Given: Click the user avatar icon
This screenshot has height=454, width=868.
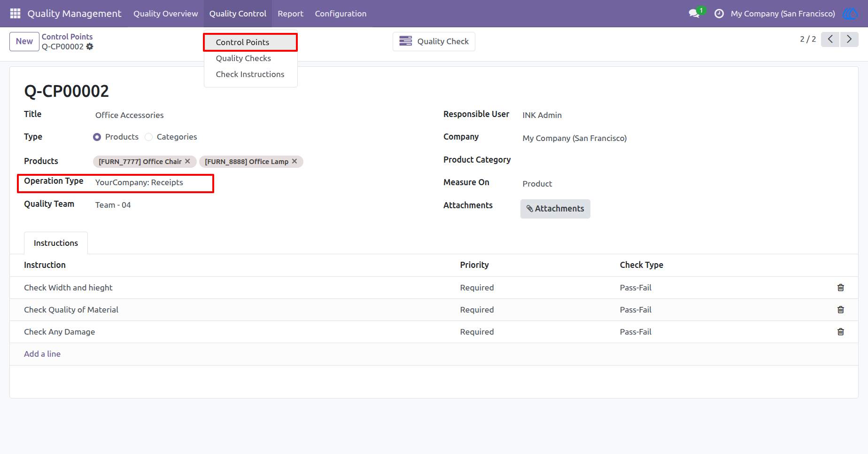Looking at the screenshot, I should (x=850, y=14).
